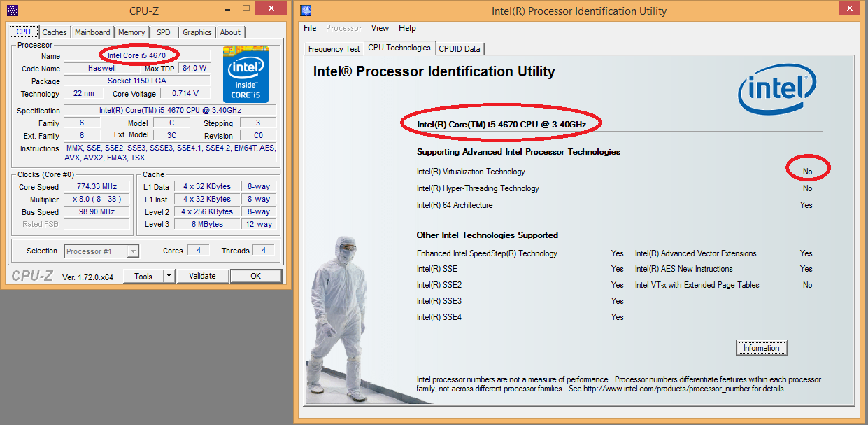Click the Information button

(761, 348)
